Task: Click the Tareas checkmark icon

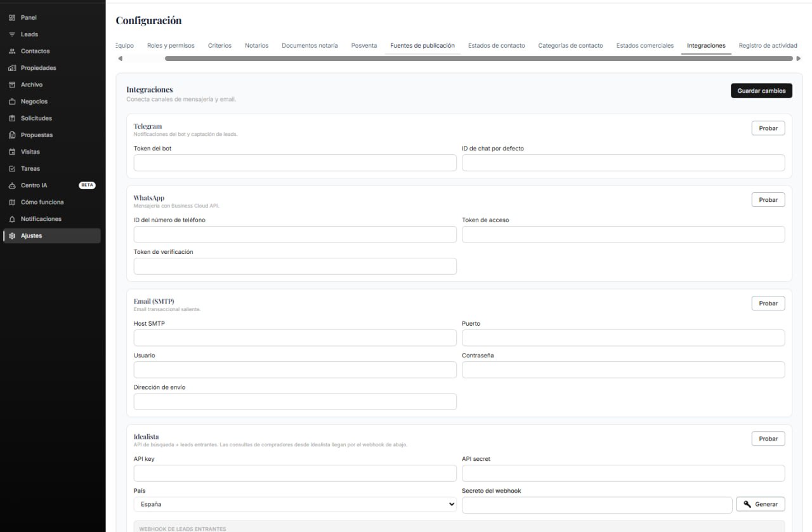Action: tap(12, 169)
